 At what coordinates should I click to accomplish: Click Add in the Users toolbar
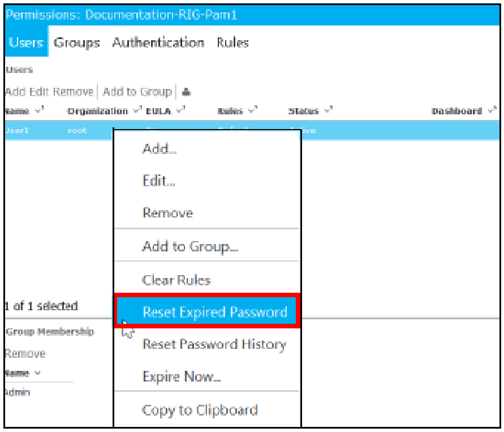[x=15, y=92]
